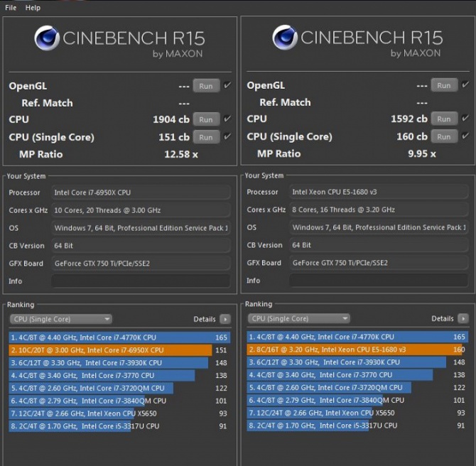476x466 pixels.
Task: Run CPU (Single Core) test in left window
Action: click(206, 137)
